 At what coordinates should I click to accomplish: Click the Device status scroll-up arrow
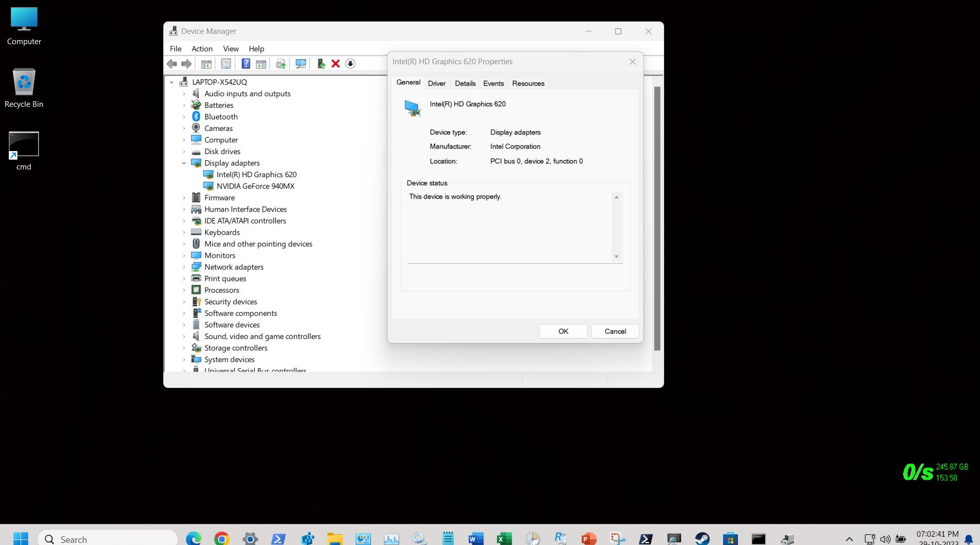(616, 197)
